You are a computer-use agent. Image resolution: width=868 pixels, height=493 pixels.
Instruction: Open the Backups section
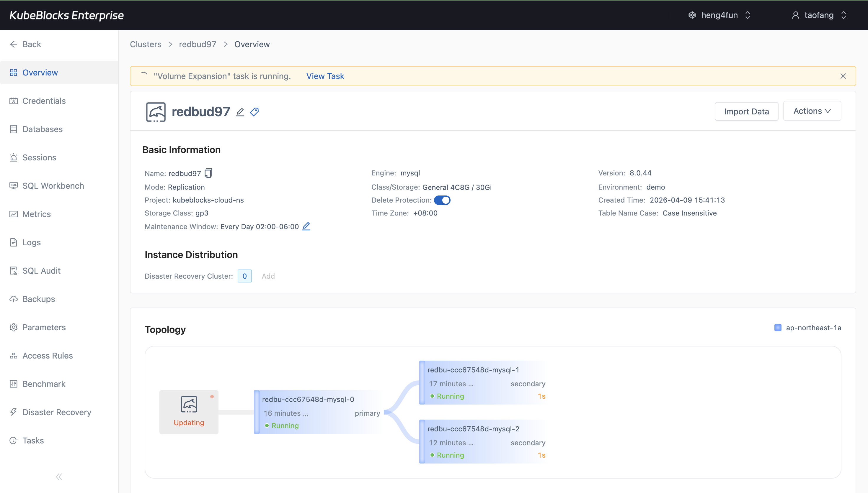tap(38, 299)
